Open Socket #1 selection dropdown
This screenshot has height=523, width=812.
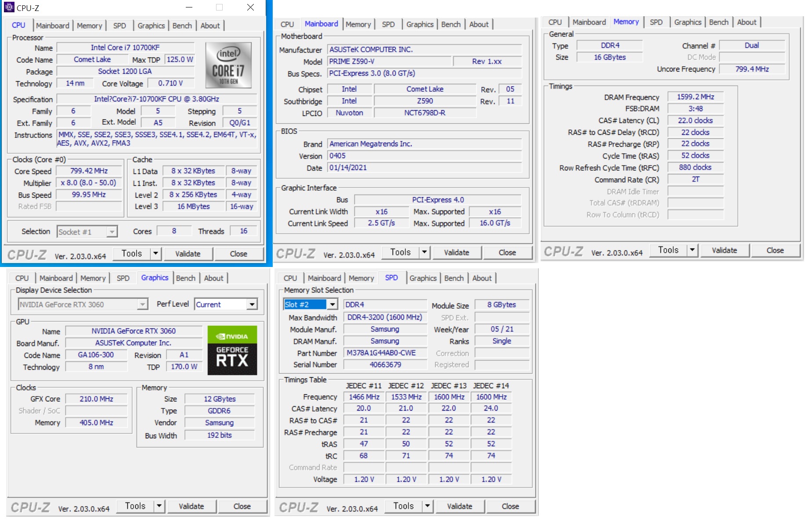[x=87, y=232]
